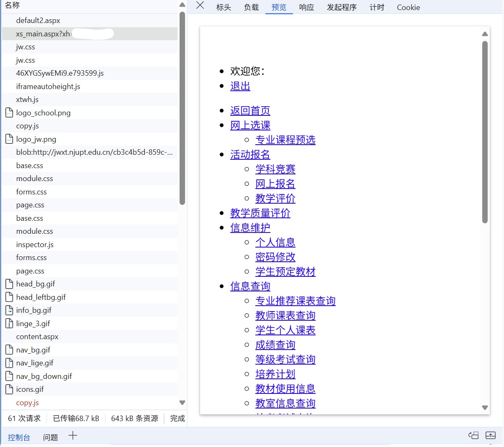Image resolution: width=504 pixels, height=447 pixels.
Task: Close the request details panel
Action: [200, 5]
